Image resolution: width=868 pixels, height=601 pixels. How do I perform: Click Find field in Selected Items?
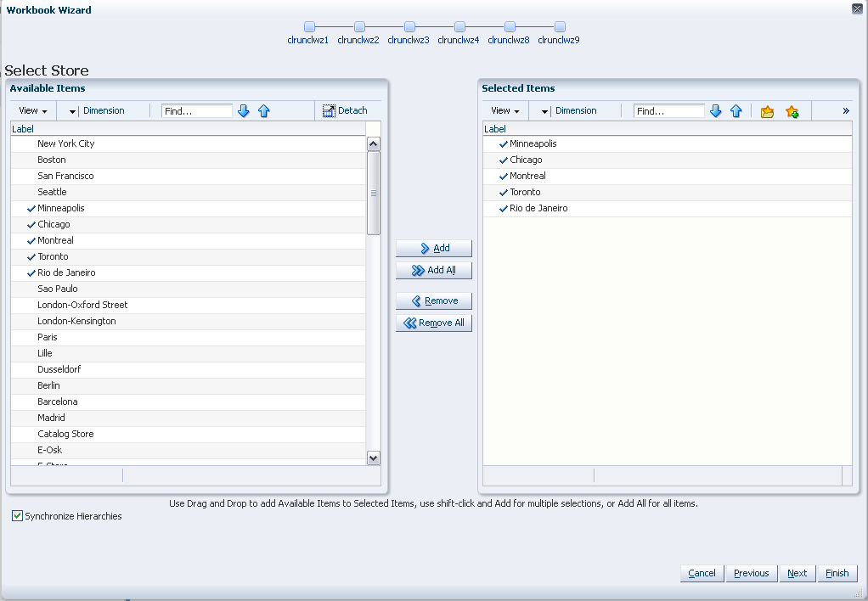point(669,111)
